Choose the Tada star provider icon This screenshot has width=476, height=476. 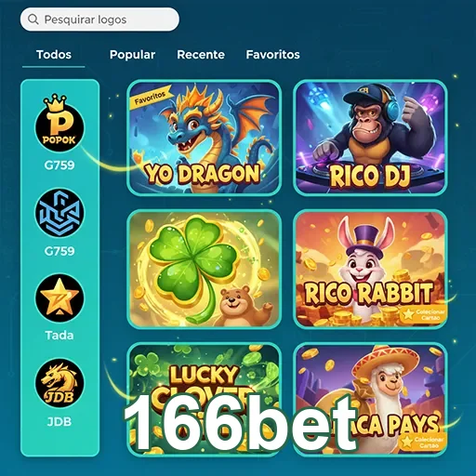click(59, 298)
